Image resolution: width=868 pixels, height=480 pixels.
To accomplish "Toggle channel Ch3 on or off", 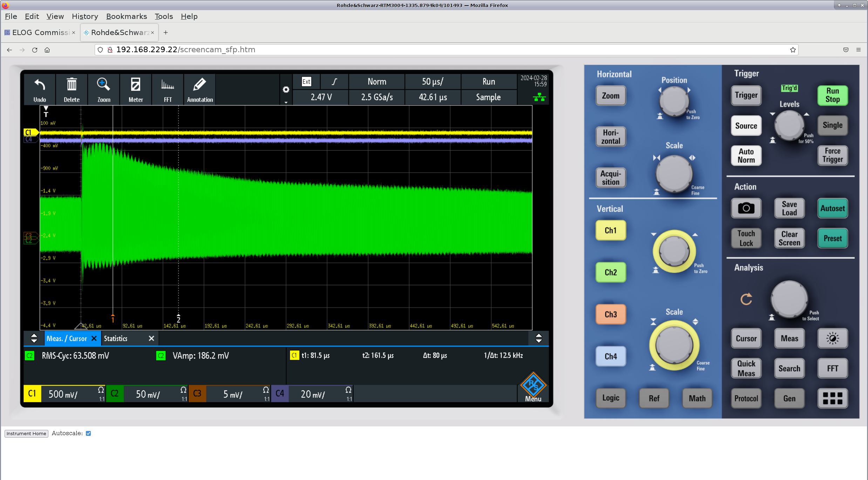I will pyautogui.click(x=610, y=314).
